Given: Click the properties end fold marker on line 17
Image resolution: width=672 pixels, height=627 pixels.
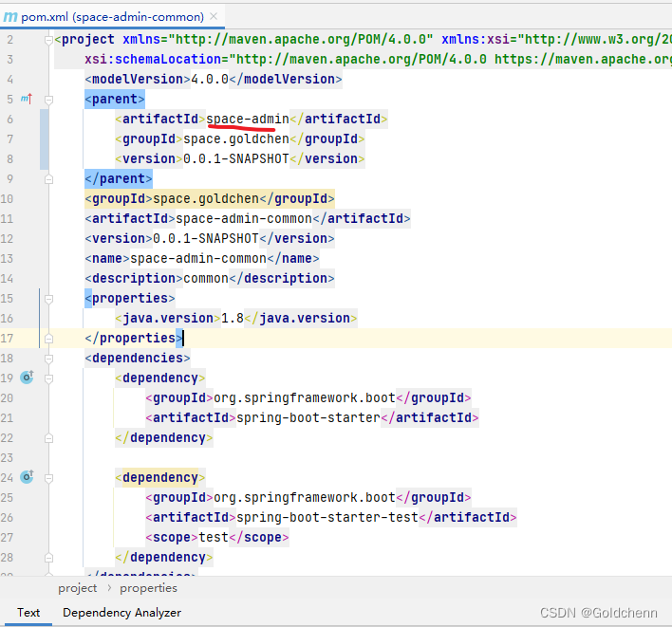Looking at the screenshot, I should tap(48, 339).
